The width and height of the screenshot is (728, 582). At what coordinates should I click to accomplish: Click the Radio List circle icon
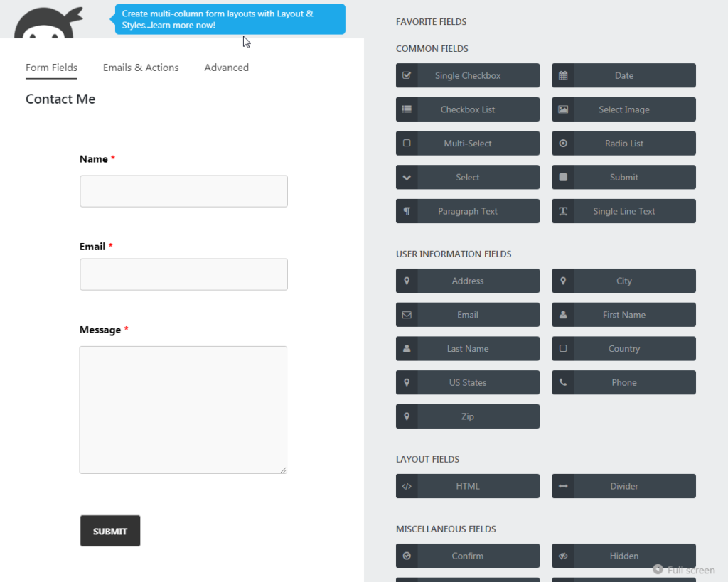pos(563,143)
